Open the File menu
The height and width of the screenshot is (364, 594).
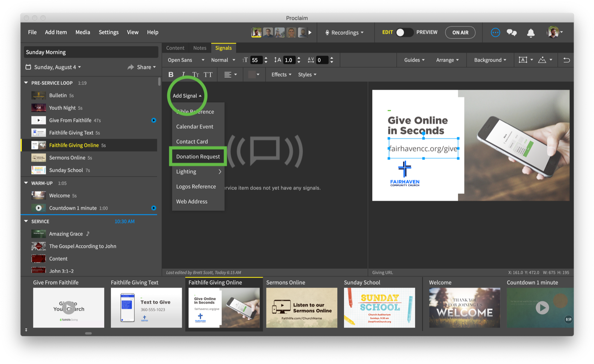click(x=32, y=32)
